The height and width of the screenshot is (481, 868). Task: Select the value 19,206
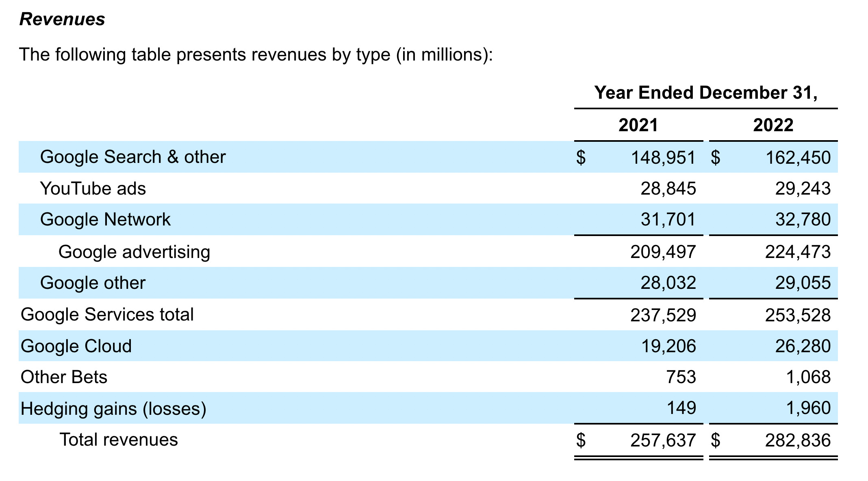668,346
